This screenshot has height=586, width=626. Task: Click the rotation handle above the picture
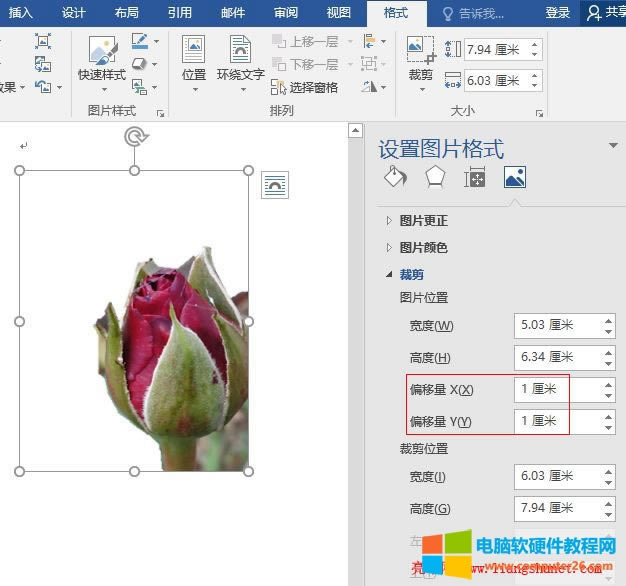[135, 137]
